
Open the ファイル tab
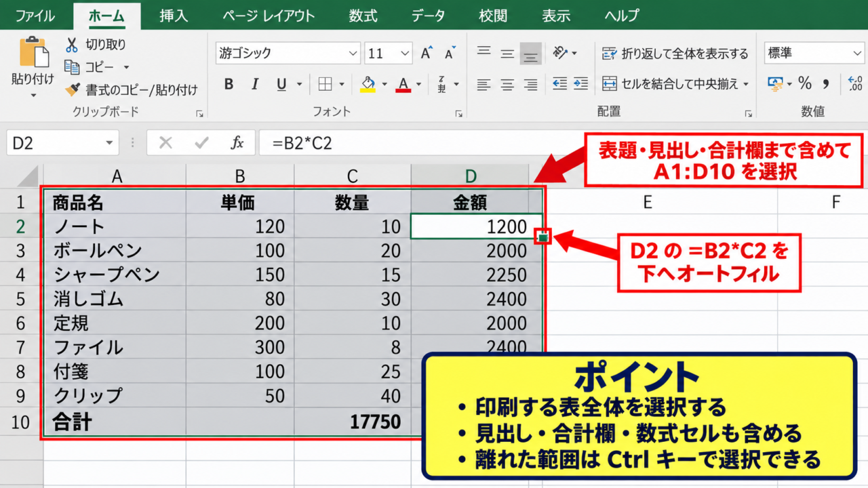pyautogui.click(x=35, y=16)
